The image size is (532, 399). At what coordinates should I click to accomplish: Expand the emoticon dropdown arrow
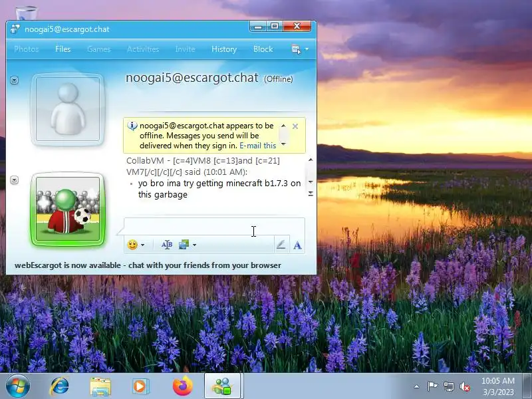[143, 245]
